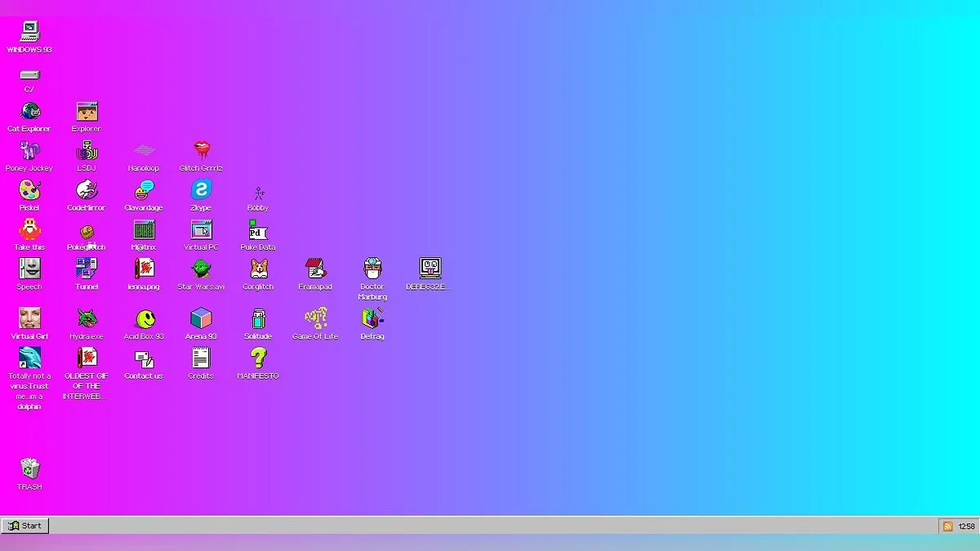
Task: Launch the Zkype icon
Action: click(x=201, y=190)
